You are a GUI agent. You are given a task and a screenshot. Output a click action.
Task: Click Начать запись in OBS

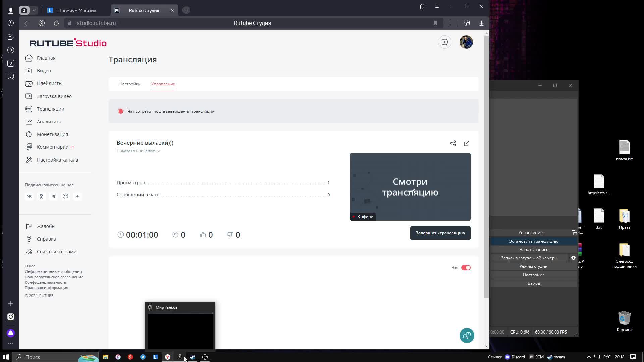533,249
